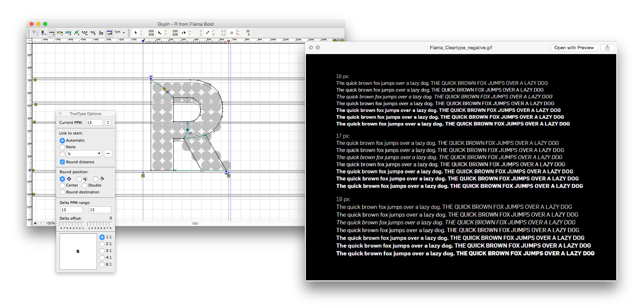Click the negative Delta offset selector boxes
The image size is (644, 306).
[72, 224]
